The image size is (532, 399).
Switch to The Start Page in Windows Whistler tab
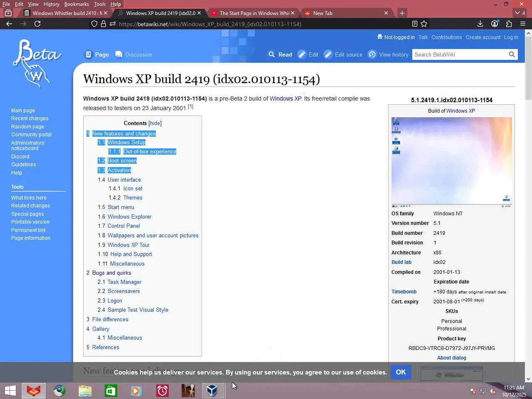[x=253, y=13]
